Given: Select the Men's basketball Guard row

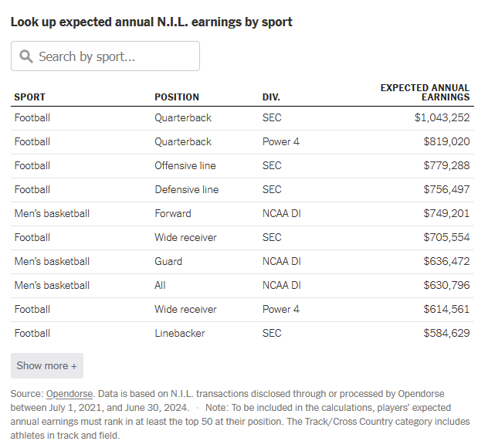Looking at the screenshot, I should (242, 262).
